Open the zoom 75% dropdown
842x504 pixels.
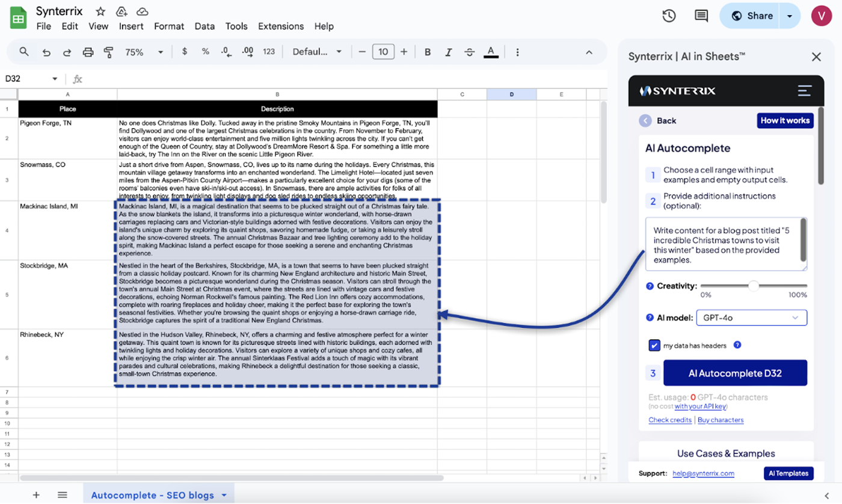coord(144,52)
